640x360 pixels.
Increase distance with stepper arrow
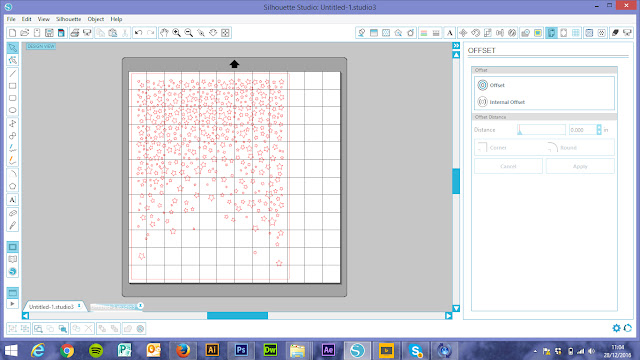point(599,127)
